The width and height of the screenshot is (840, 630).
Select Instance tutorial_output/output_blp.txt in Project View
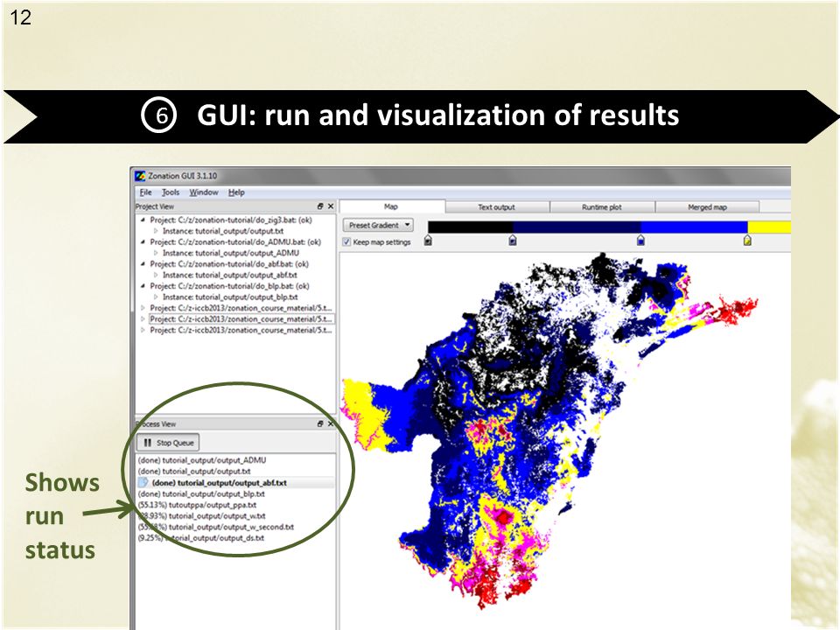pos(230,297)
